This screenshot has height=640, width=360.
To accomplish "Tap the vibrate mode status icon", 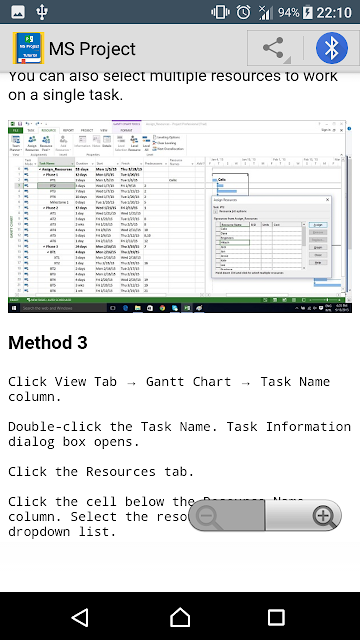I will tap(220, 12).
